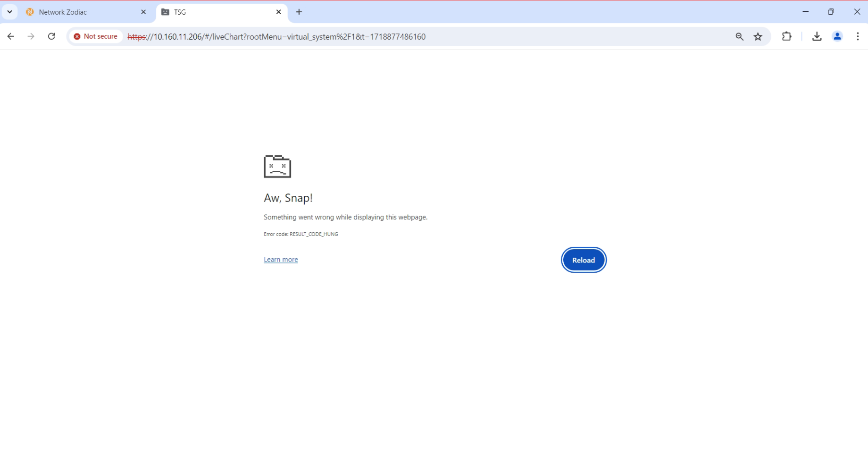Open a new tab with plus button
Screen dimensions: 868x463
pos(299,12)
